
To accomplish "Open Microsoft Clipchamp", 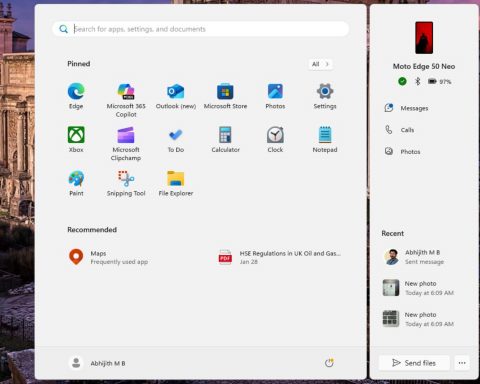I will (x=126, y=143).
